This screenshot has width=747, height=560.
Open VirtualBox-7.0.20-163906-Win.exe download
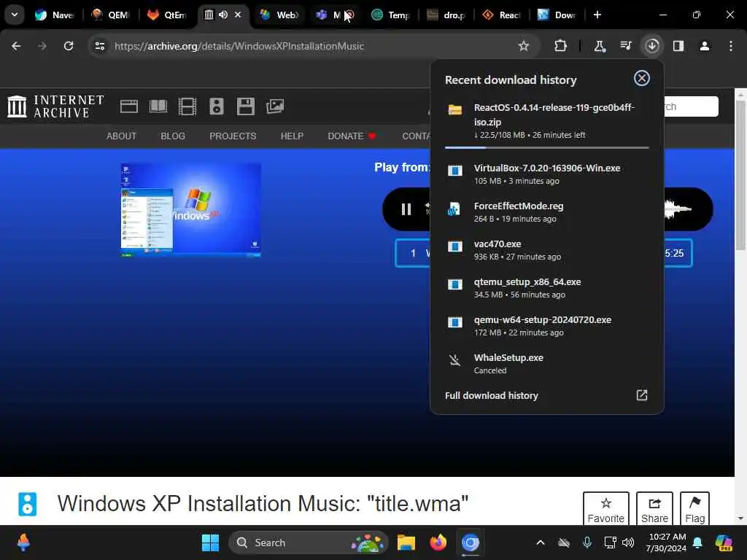546,174
